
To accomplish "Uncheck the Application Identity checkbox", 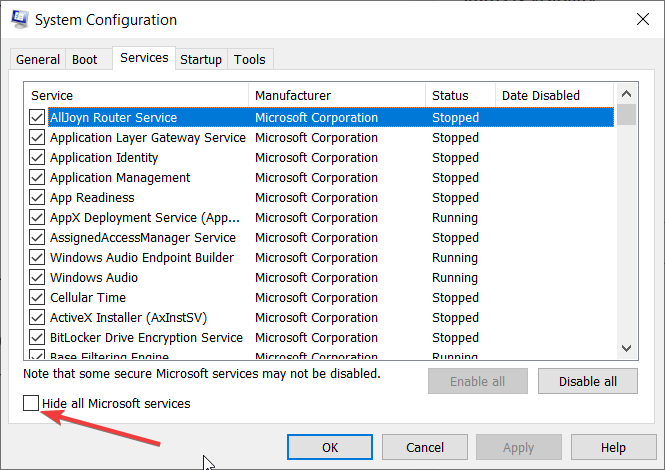I will point(37,158).
